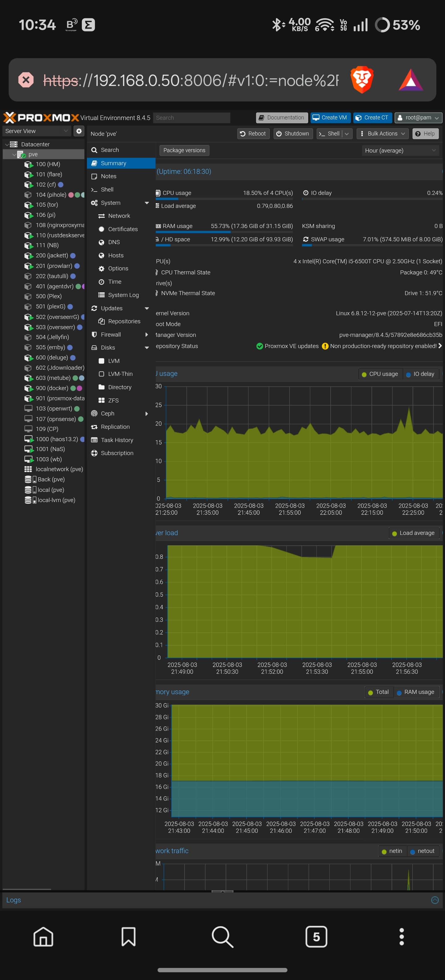Screen dimensions: 445x980
Task: Open the Bulk Actions dropdown
Action: [383, 134]
